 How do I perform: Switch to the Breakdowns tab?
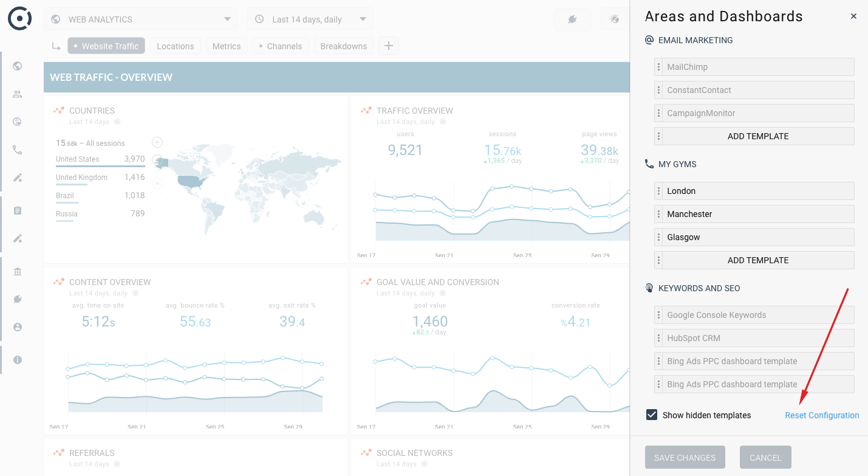pyautogui.click(x=344, y=46)
